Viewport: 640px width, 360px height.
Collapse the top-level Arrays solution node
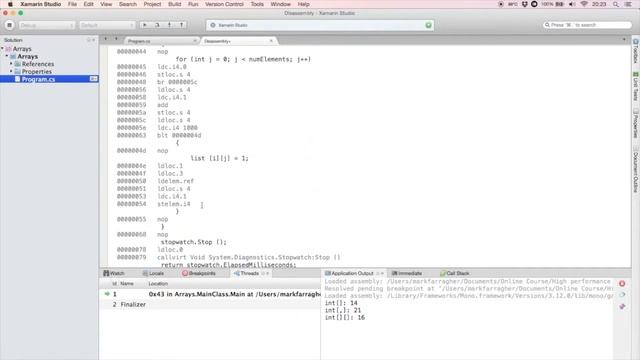(2, 49)
